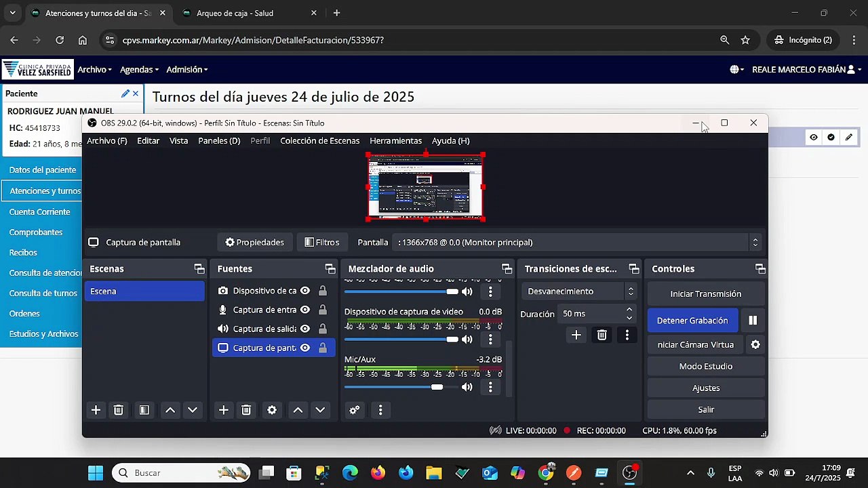This screenshot has width=868, height=488.
Task: Expand Admisión dropdown in Markey navbar
Action: pyautogui.click(x=186, y=69)
